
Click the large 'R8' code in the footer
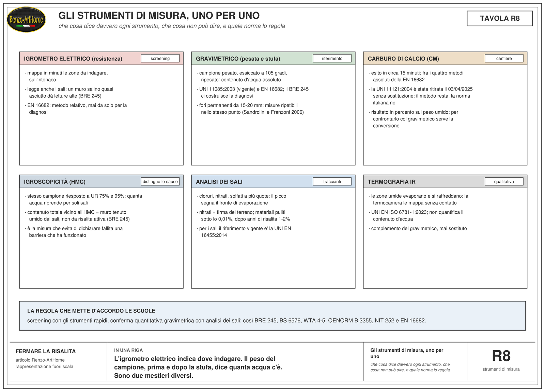point(501,356)
